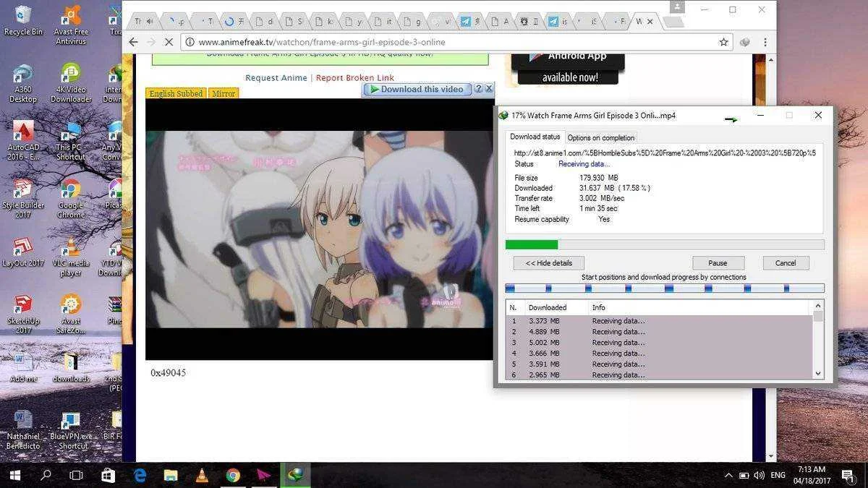Open Style Builder 2017 desktop icon
Screen dimensions: 868x488
pyautogui.click(x=22, y=199)
